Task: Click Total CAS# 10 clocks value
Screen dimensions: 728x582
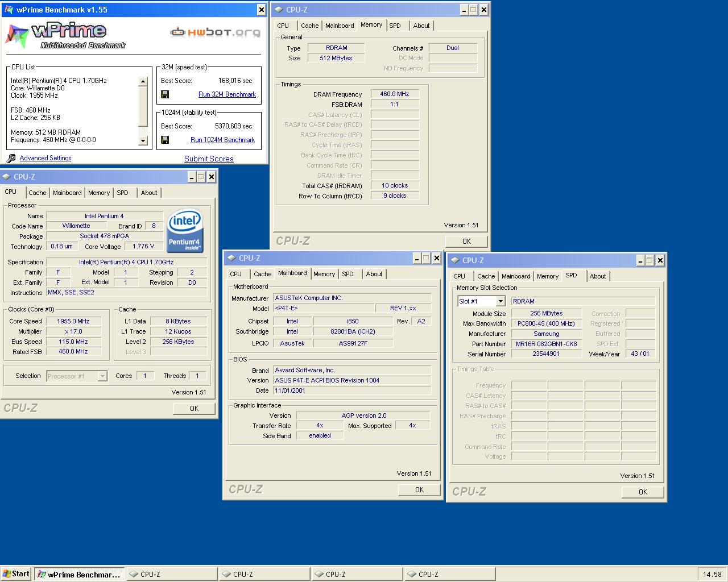Action: (395, 185)
